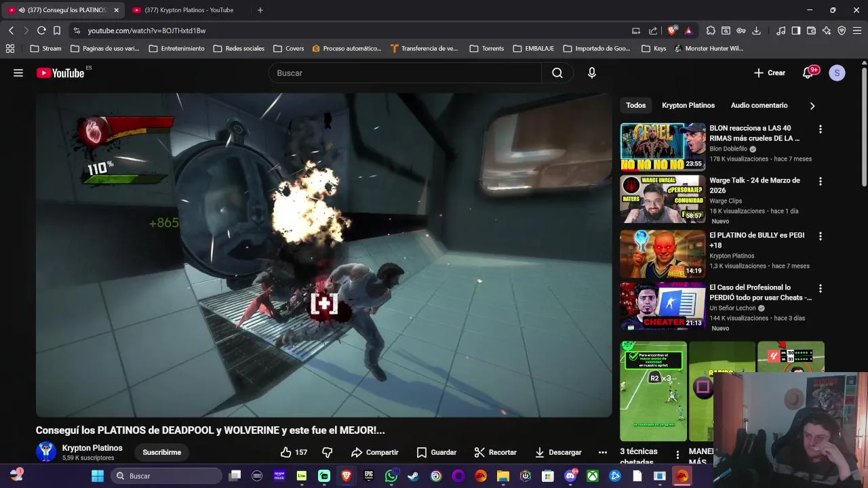Open BLON reacciona video thumbnail
The image size is (868, 488).
click(663, 146)
